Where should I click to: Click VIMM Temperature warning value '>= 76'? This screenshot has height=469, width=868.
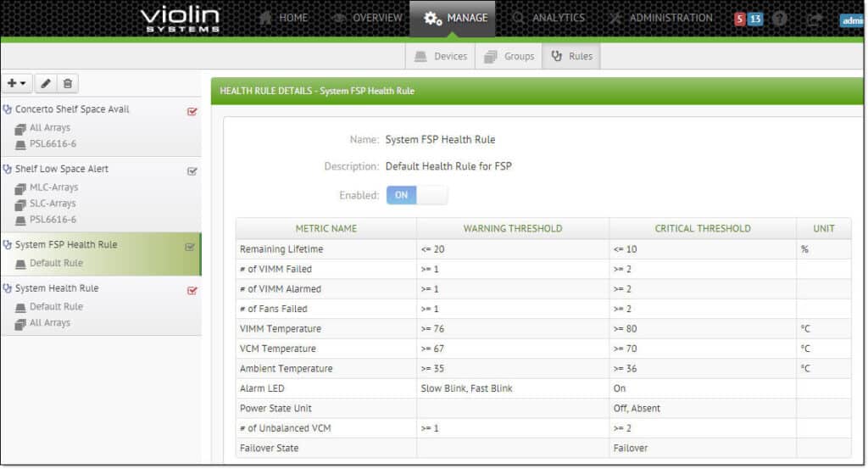[x=432, y=329]
